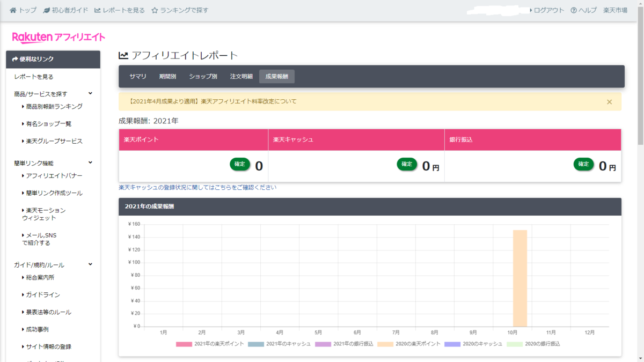Screen dimensions: 644x362
Task: Open 初心者ガイド from the top bar
Action: 70,10
